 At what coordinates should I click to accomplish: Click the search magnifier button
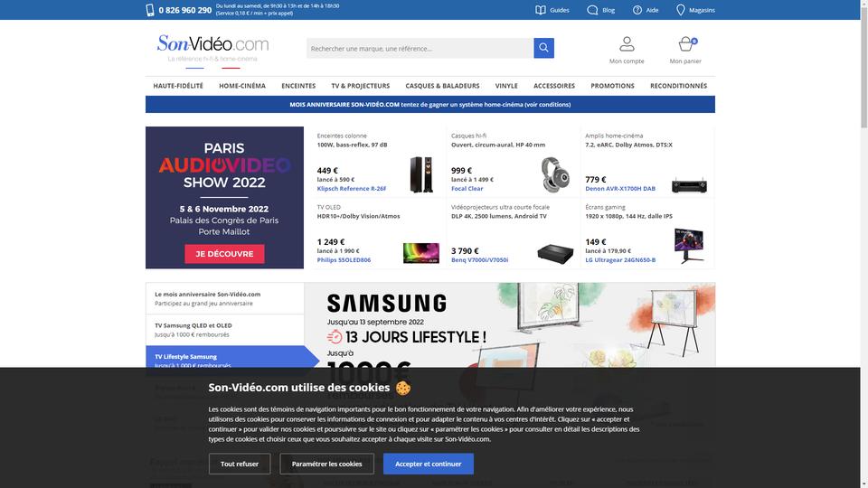point(543,48)
